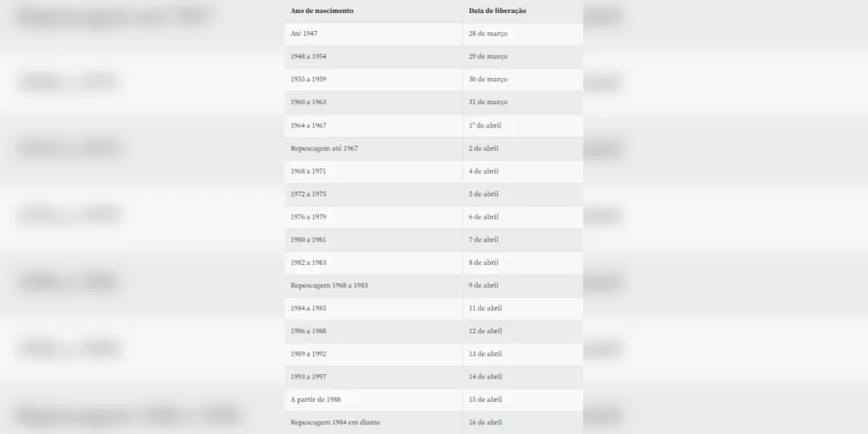This screenshot has height=434, width=868.
Task: Select the 'Repescagem 1968 a 1983' row
Action: click(434, 286)
